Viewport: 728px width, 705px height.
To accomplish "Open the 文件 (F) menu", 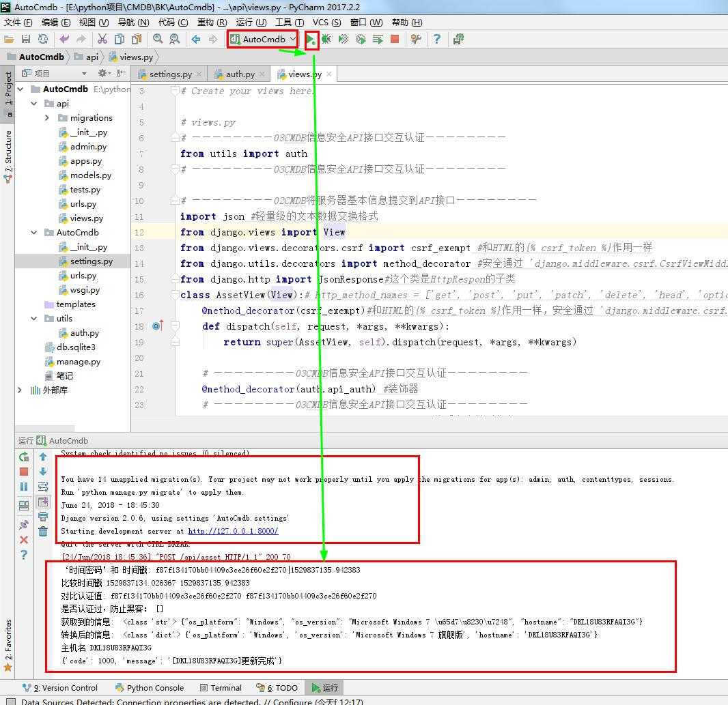I will [x=18, y=23].
